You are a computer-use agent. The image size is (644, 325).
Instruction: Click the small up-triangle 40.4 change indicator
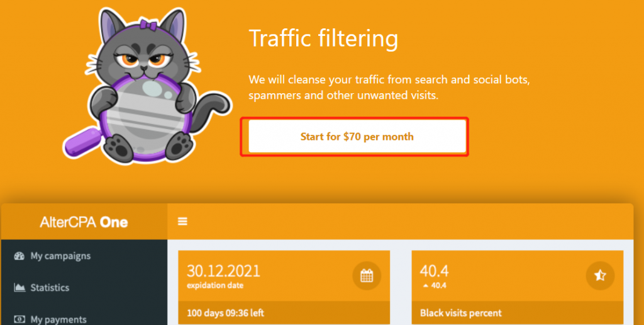433,285
